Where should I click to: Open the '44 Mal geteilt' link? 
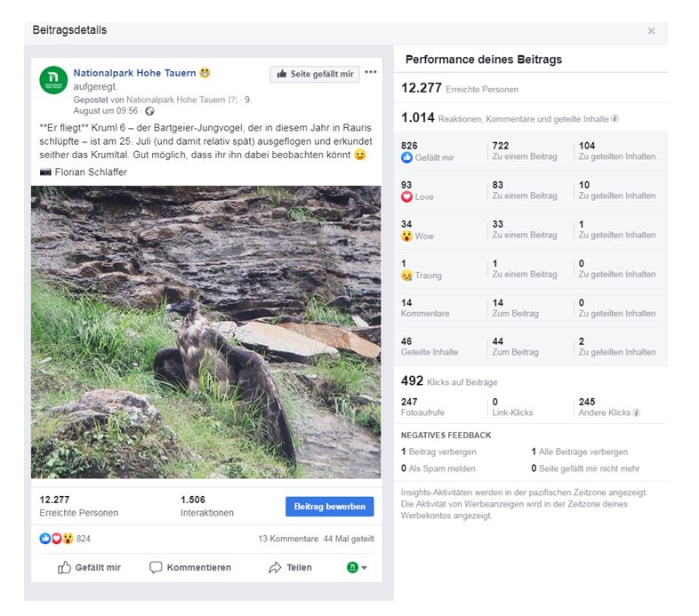coord(349,539)
